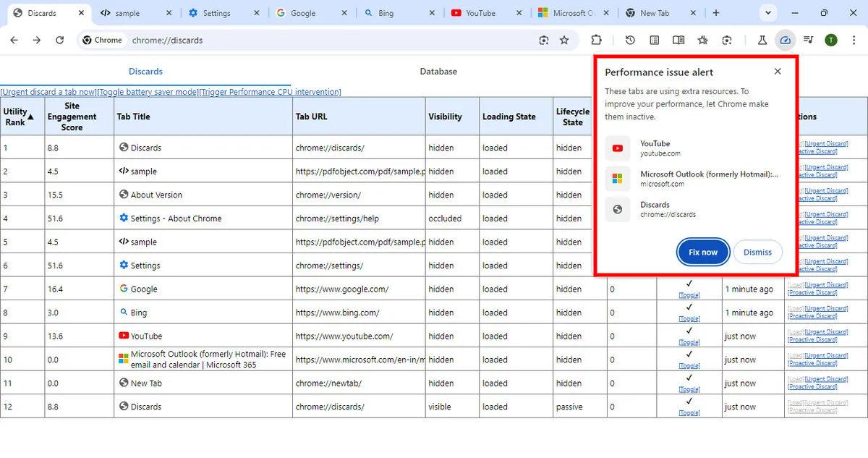The image size is (868, 458).
Task: Click the Fix now button
Action: (702, 252)
